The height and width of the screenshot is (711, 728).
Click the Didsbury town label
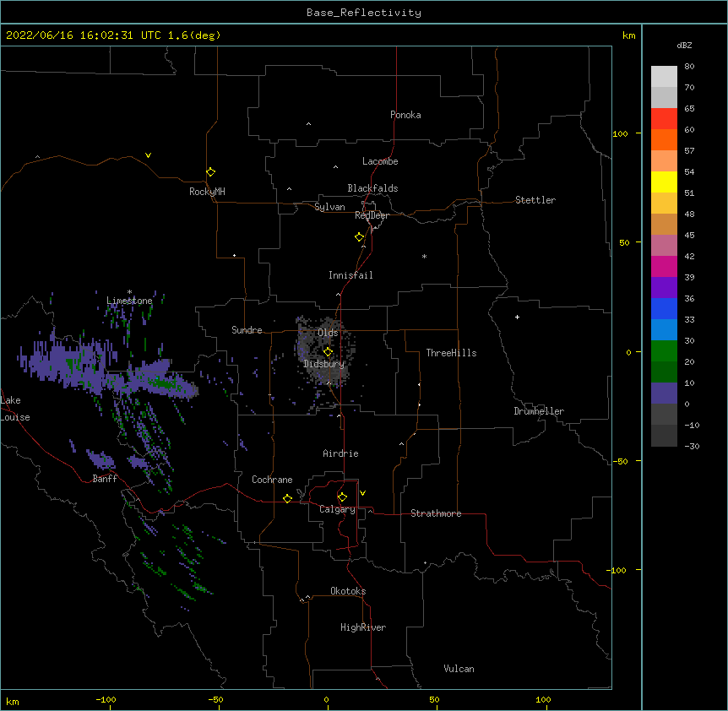pos(324,364)
